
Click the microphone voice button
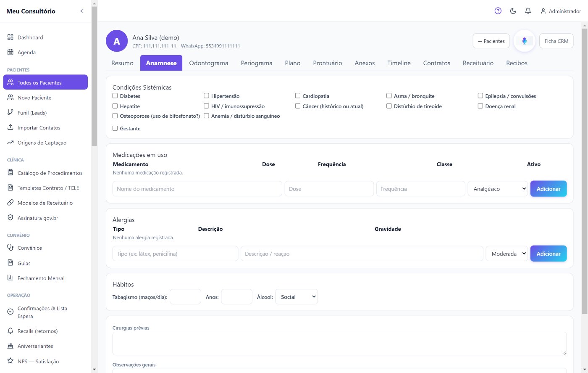525,41
